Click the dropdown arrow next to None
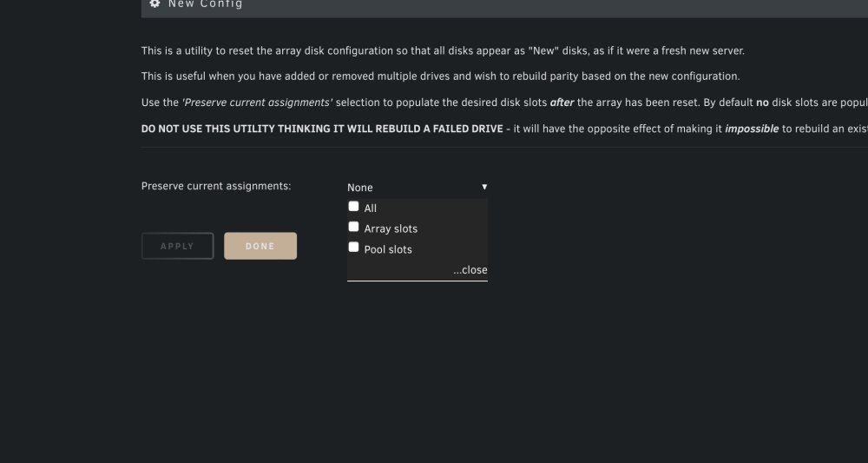The image size is (868, 463). click(484, 187)
